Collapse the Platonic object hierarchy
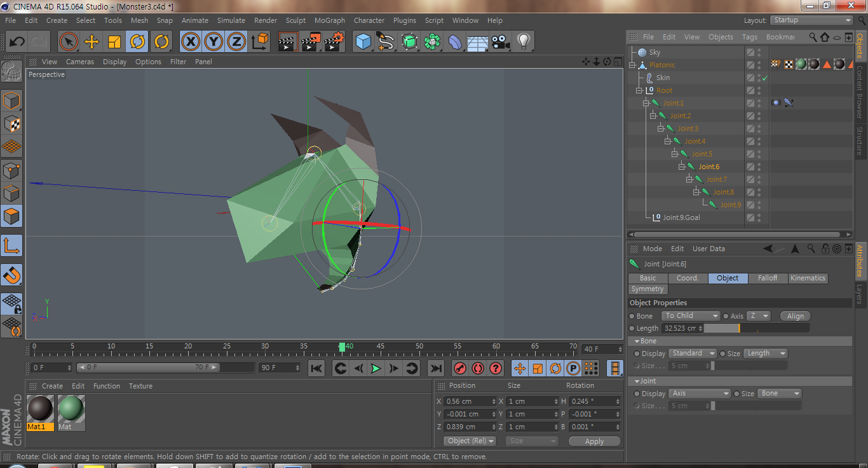The image size is (868, 468). coord(632,65)
